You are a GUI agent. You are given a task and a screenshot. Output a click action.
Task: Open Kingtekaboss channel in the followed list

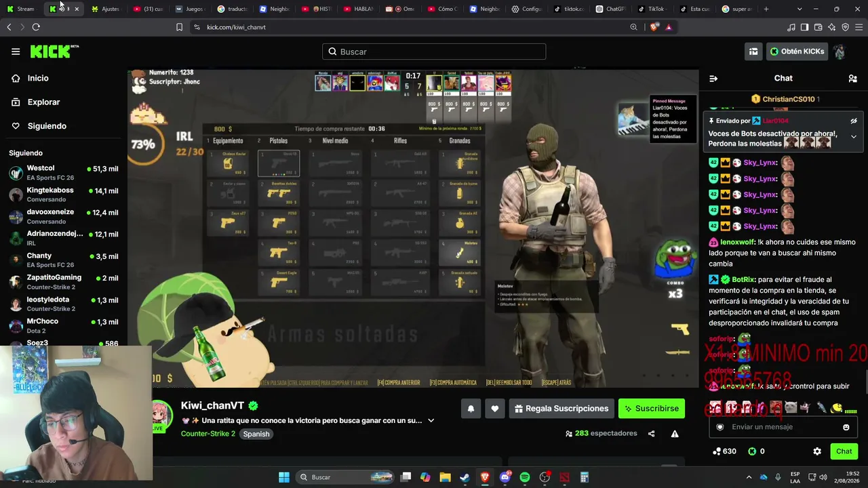(62, 195)
